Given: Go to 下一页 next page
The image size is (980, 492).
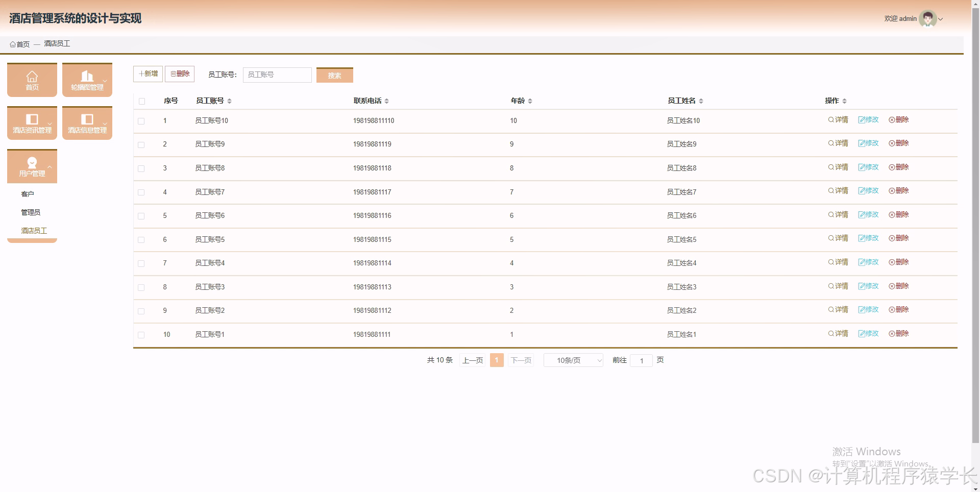Looking at the screenshot, I should click(521, 360).
